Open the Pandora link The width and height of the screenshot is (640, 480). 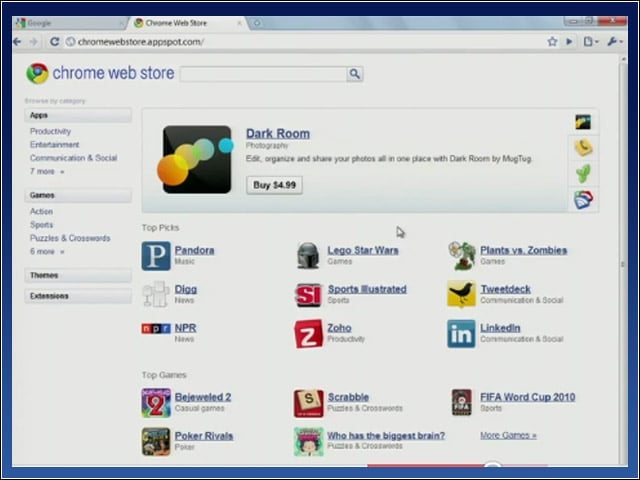[x=194, y=250]
